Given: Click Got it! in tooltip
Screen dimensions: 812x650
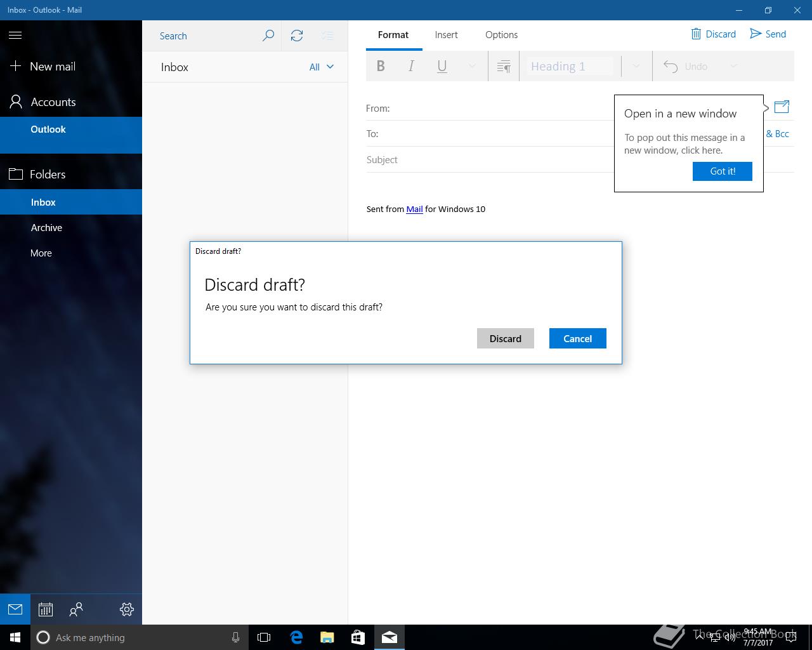Looking at the screenshot, I should point(723,171).
